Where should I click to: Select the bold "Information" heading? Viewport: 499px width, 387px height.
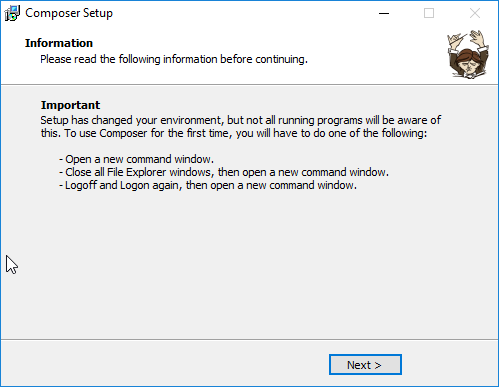(x=59, y=43)
